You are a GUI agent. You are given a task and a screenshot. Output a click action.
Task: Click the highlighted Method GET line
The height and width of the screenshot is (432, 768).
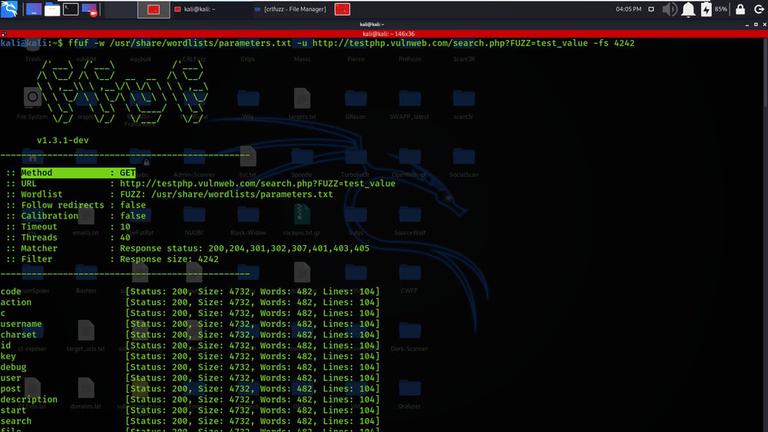point(78,173)
